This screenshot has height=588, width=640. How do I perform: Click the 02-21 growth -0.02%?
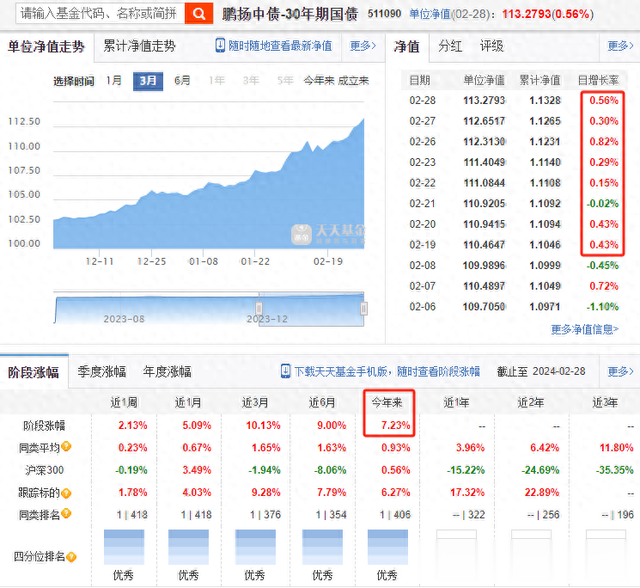point(602,204)
